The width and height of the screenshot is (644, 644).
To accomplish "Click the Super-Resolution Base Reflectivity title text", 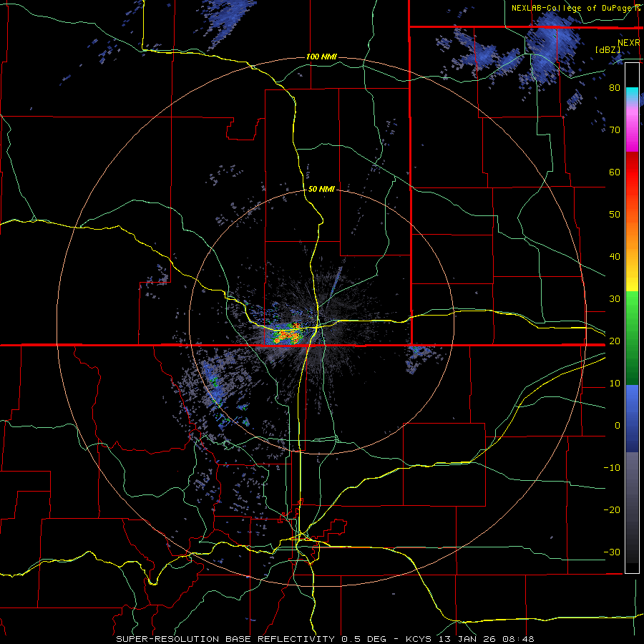I will coord(225,639).
